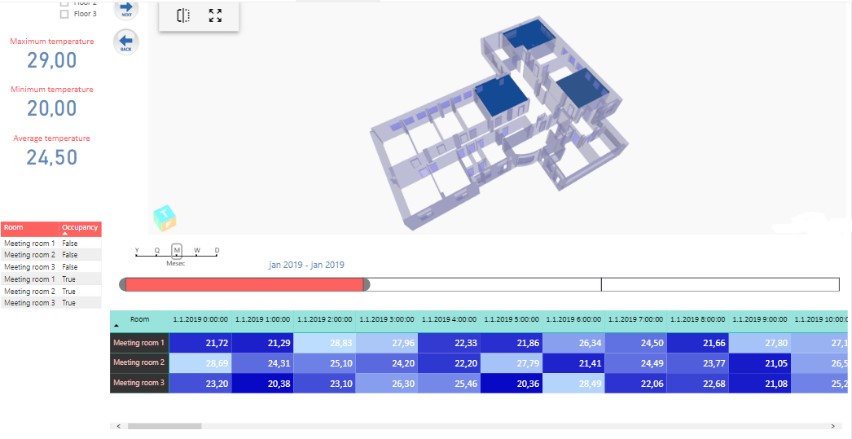Check the Floor 3 checkbox

click(x=64, y=14)
